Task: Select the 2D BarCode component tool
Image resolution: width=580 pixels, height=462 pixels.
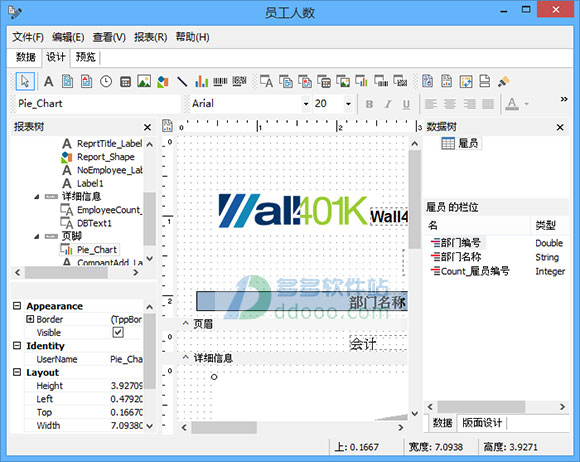Action: coord(239,81)
